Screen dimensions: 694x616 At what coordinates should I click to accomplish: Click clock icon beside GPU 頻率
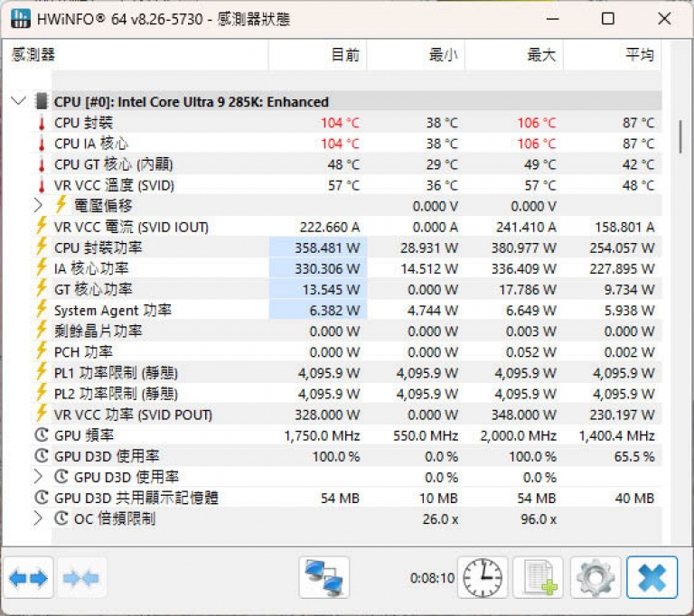pyautogui.click(x=42, y=435)
